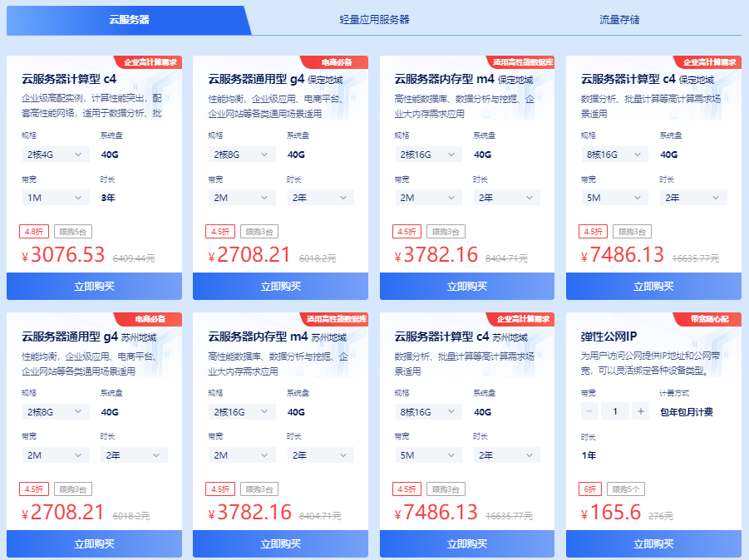Open 2M bandwidth dropdown in 苏州 m4 card

(x=242, y=455)
